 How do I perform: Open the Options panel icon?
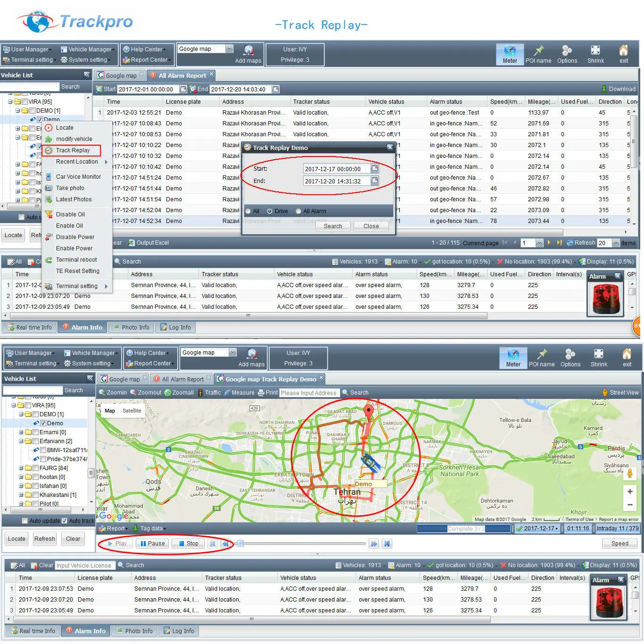[567, 53]
